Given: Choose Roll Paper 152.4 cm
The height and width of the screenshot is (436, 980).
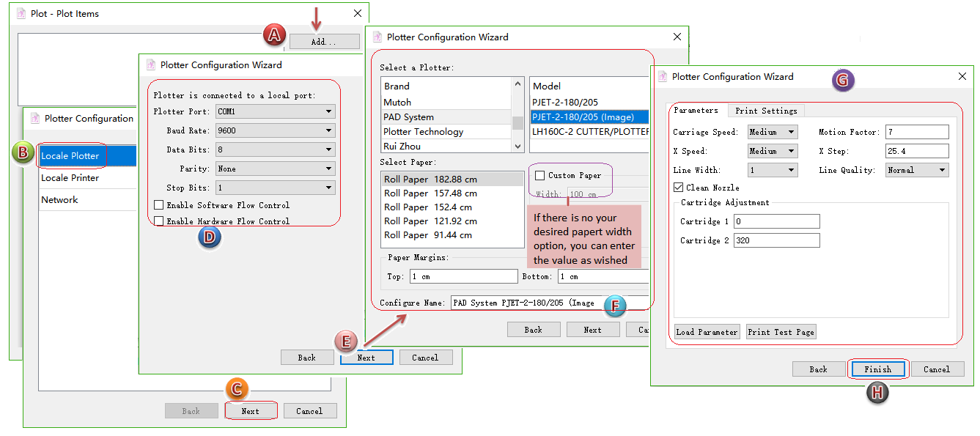Looking at the screenshot, I should point(430,207).
